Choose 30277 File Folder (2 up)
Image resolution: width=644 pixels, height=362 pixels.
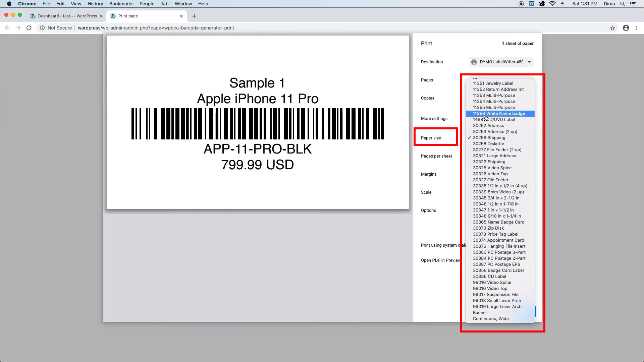pyautogui.click(x=500, y=150)
